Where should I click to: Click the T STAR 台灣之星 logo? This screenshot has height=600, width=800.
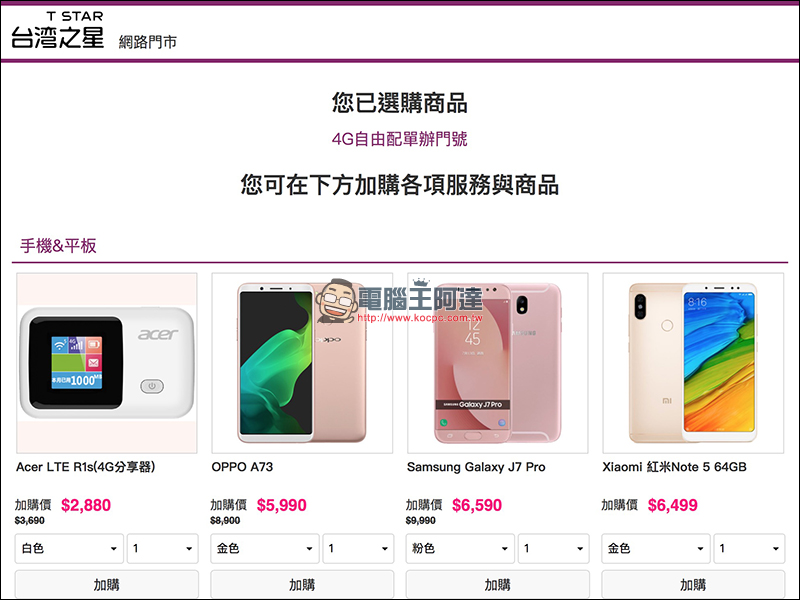58,31
